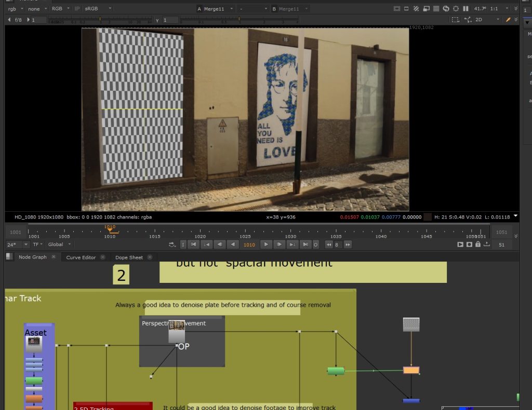Click frame 1020 on the timeline
The height and width of the screenshot is (410, 532).
tap(200, 233)
